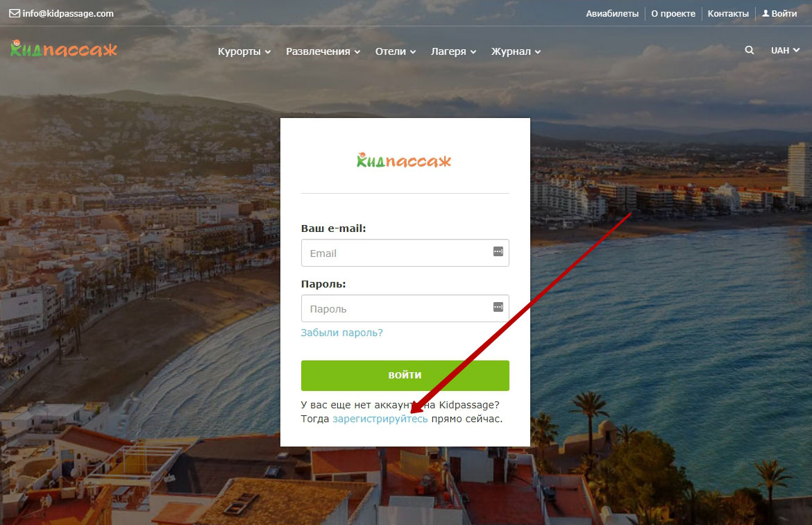The height and width of the screenshot is (525, 812).
Task: Expand the Развлечения menu
Action: pos(323,51)
